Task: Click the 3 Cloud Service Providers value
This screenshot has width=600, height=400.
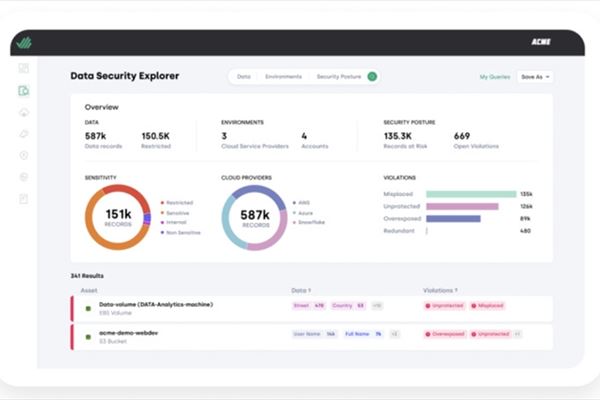Action: 224,136
